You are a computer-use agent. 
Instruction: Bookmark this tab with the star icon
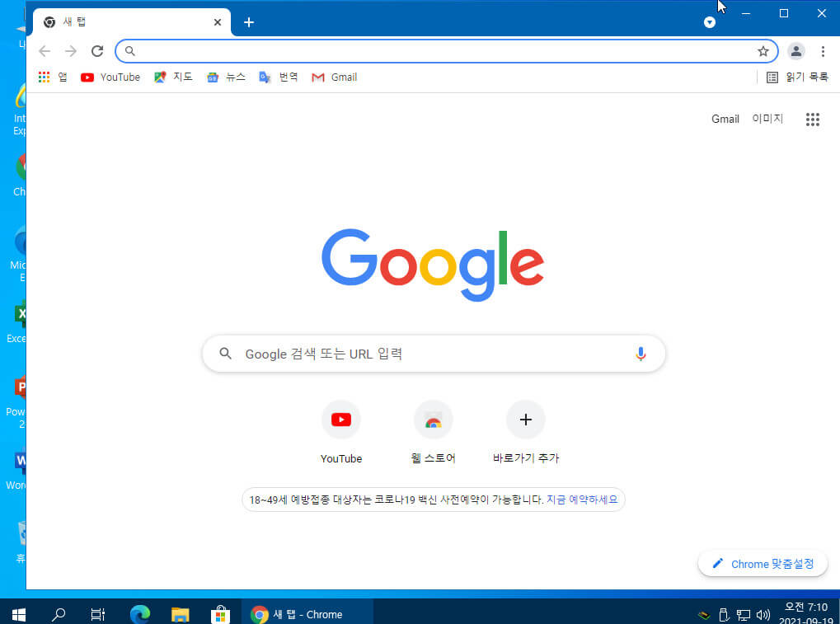(763, 51)
